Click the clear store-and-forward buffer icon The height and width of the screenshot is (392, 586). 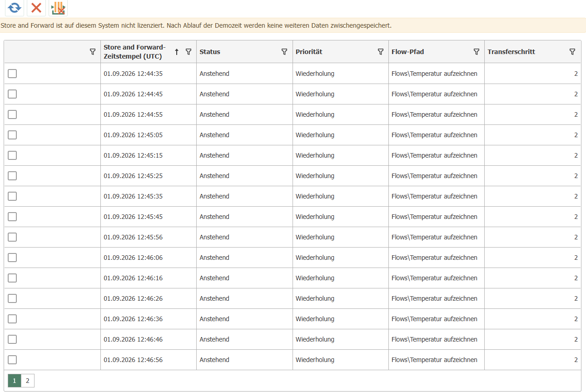click(x=58, y=8)
